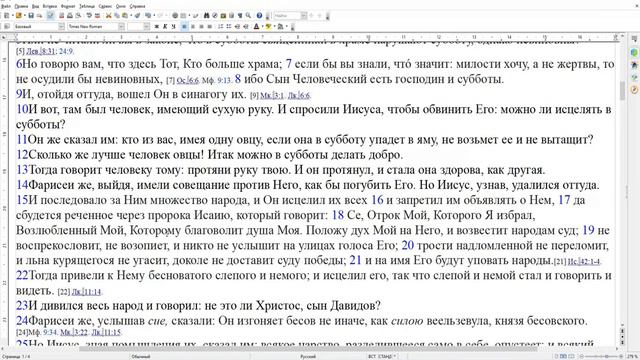Click the Undo arrow icon
The width and height of the screenshot is (640, 360).
pos(148,16)
